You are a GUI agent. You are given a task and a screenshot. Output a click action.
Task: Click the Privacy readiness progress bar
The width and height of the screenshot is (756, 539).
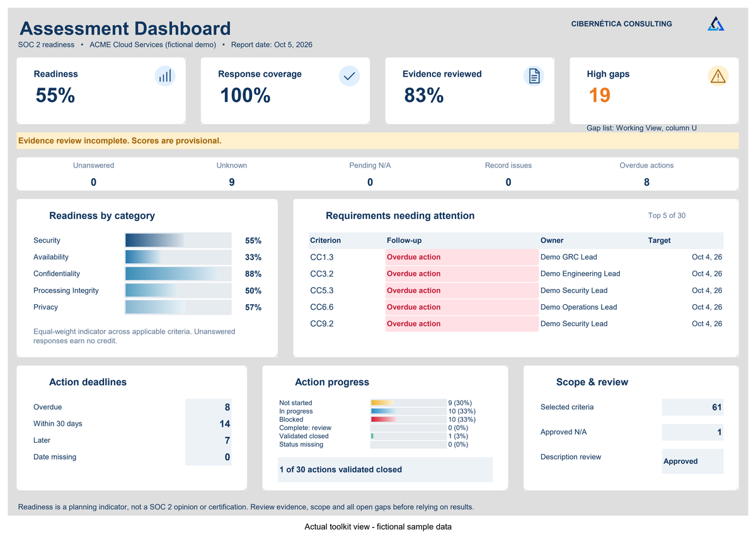tap(178, 307)
